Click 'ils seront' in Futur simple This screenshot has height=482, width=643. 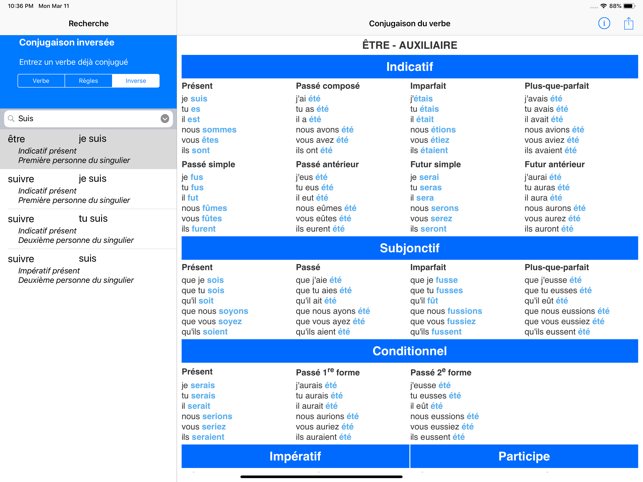click(x=428, y=228)
